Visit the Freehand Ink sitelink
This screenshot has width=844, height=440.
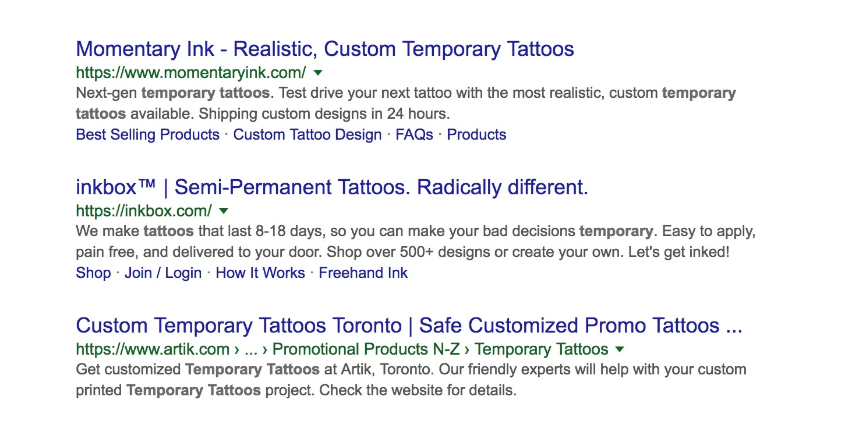pyautogui.click(x=363, y=273)
